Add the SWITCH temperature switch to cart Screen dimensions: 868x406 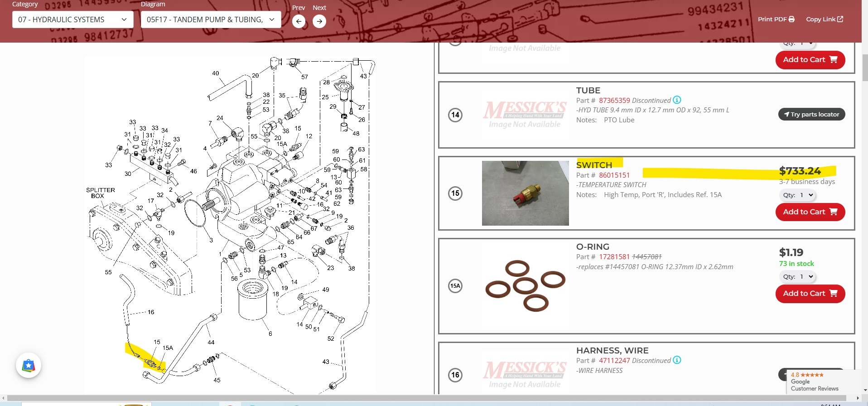(x=810, y=212)
